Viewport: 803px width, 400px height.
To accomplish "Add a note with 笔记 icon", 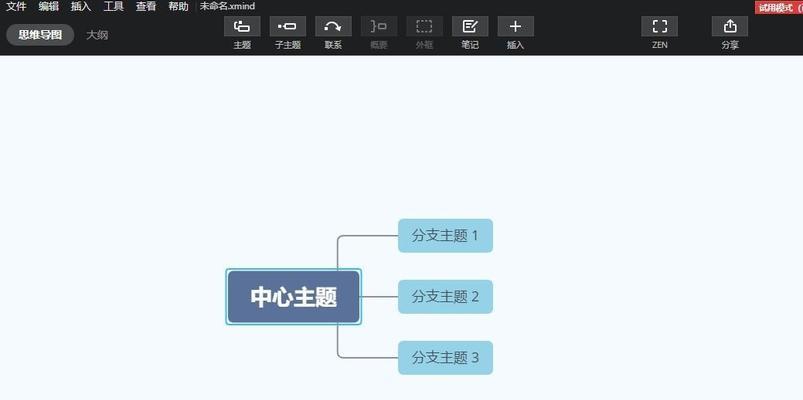I will 470,26.
